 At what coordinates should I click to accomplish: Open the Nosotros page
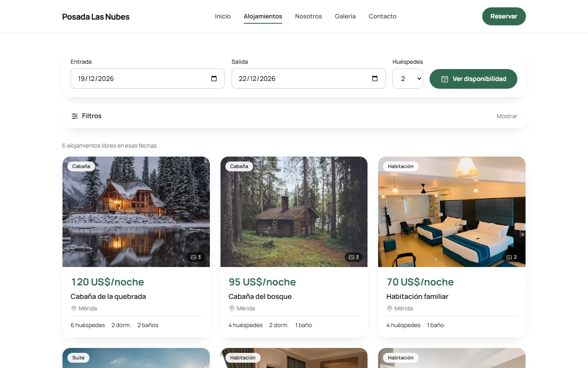308,16
